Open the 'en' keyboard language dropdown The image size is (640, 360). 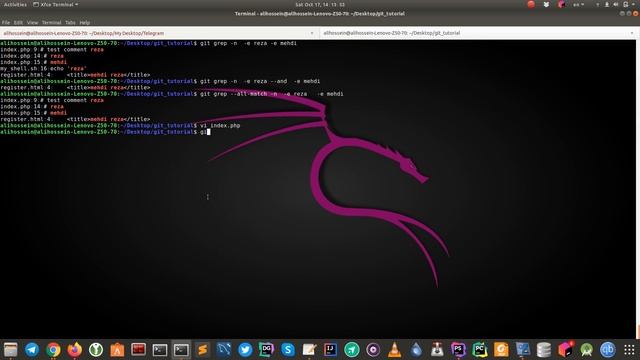click(578, 4)
